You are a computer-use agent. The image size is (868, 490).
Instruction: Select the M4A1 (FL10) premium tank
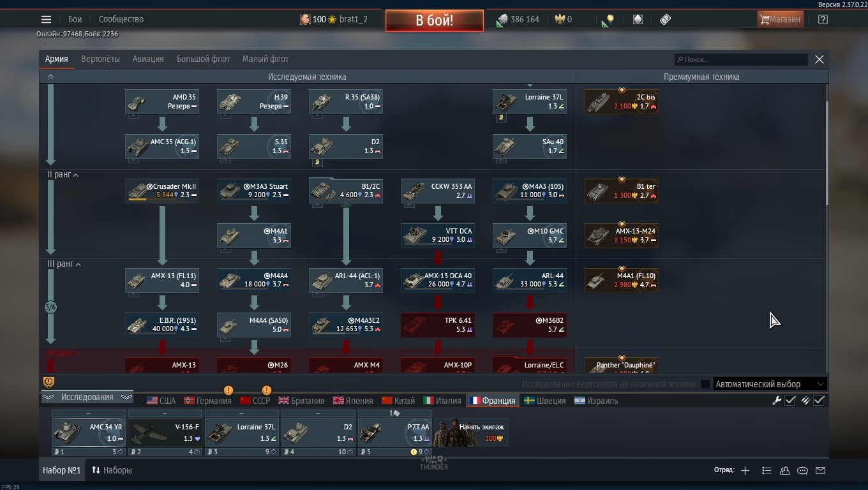point(622,280)
